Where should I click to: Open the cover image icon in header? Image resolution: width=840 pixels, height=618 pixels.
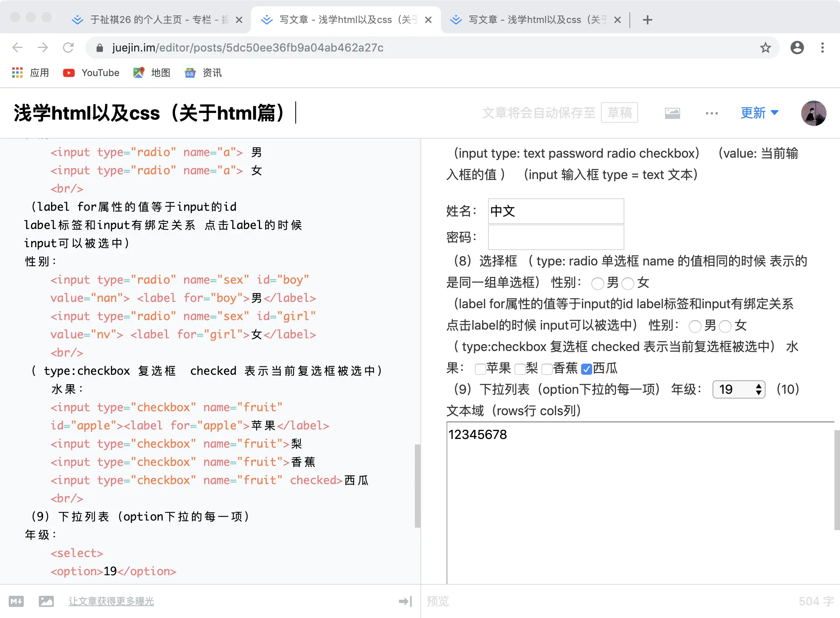pos(672,113)
